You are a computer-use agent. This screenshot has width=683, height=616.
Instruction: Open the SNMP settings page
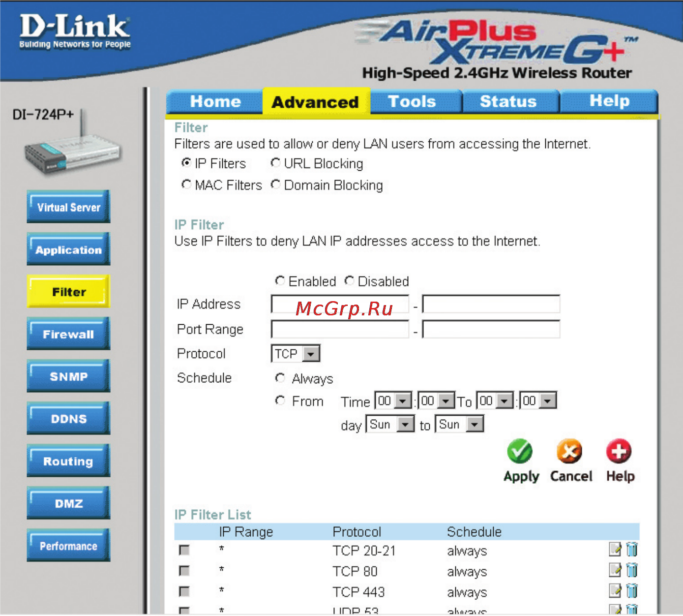pyautogui.click(x=68, y=376)
